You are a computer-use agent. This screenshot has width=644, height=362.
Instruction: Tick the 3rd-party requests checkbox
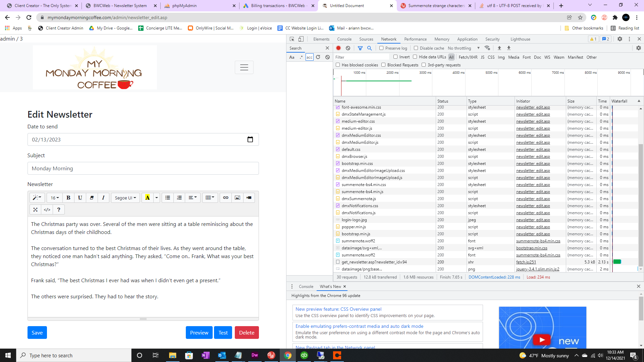click(x=424, y=65)
